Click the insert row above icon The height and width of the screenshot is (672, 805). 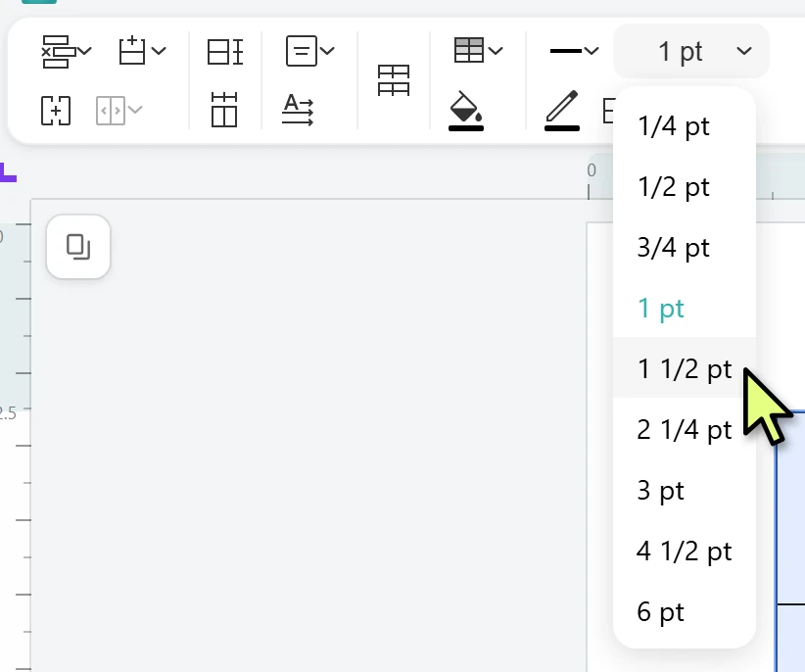pyautogui.click(x=132, y=50)
